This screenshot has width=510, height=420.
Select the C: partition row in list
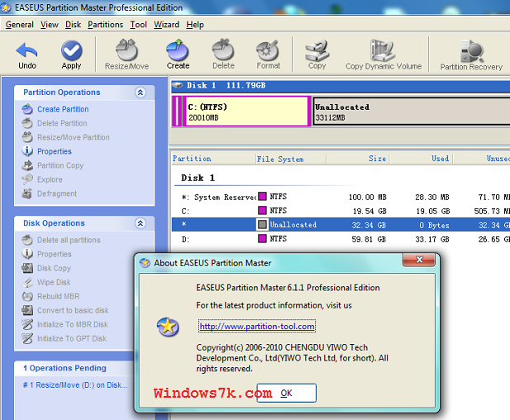pos(341,211)
